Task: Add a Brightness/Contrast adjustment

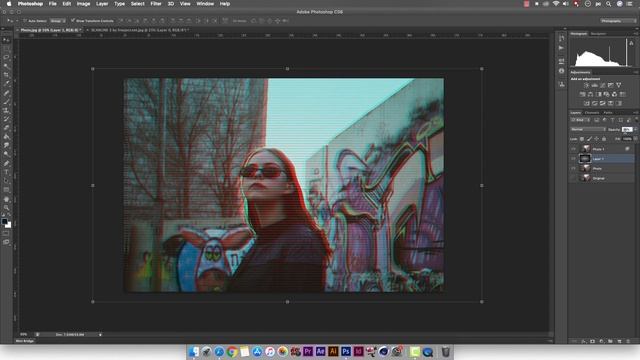Action: (x=586, y=85)
